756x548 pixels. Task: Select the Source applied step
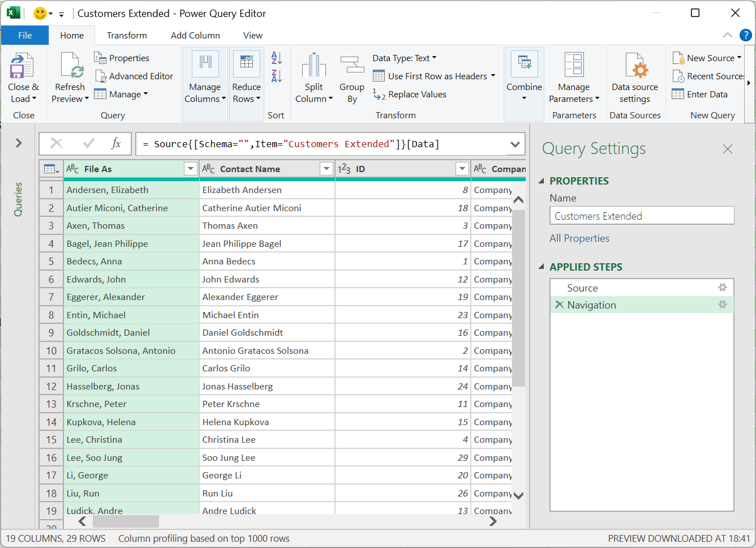tap(583, 288)
